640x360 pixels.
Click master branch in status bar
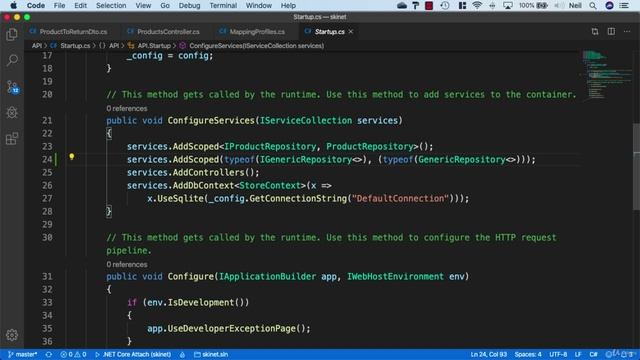click(x=22, y=354)
